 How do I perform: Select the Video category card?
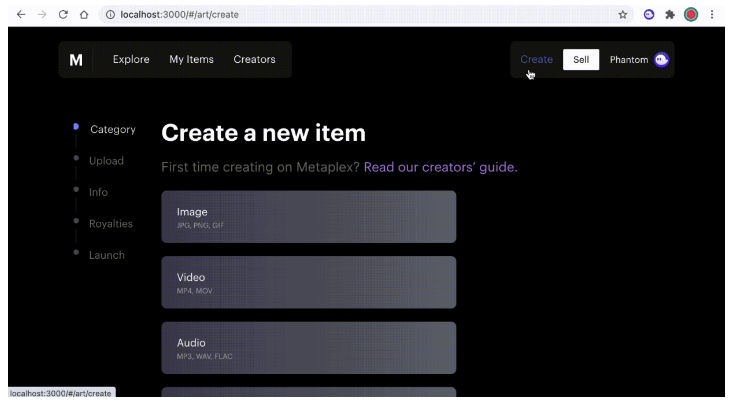[309, 282]
